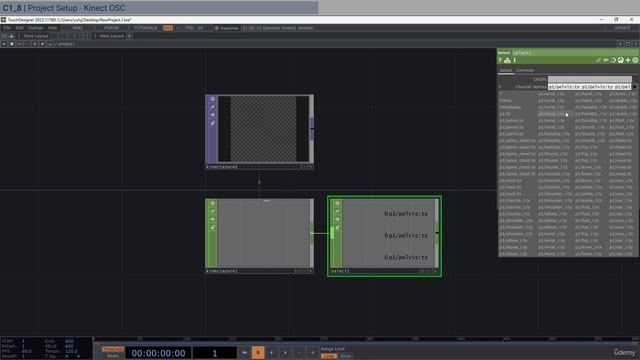
Task: Choose 'timestamp' in channel list
Action: click(x=510, y=107)
